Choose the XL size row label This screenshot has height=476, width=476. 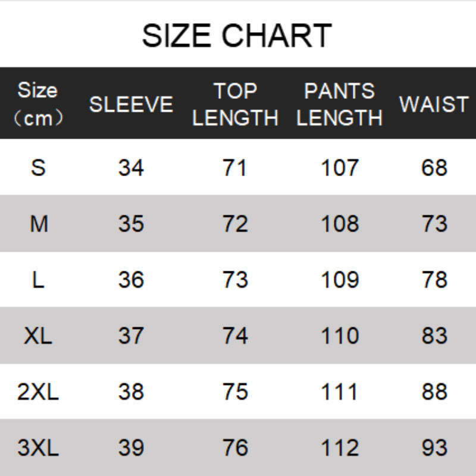tap(38, 336)
